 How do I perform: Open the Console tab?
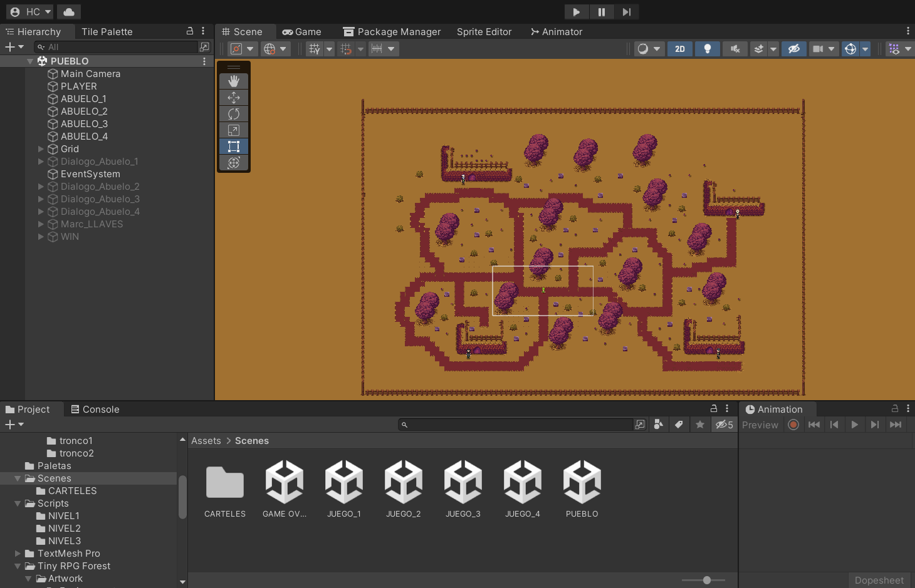click(95, 410)
